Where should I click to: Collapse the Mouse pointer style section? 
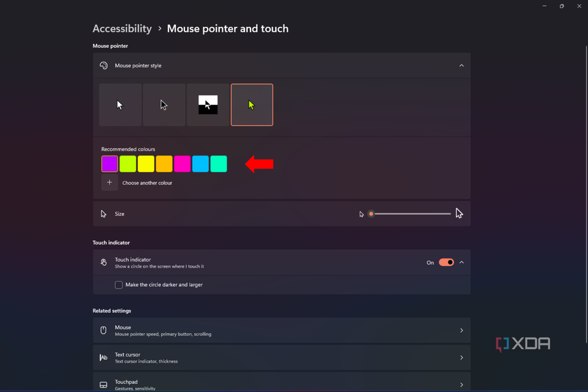tap(461, 66)
